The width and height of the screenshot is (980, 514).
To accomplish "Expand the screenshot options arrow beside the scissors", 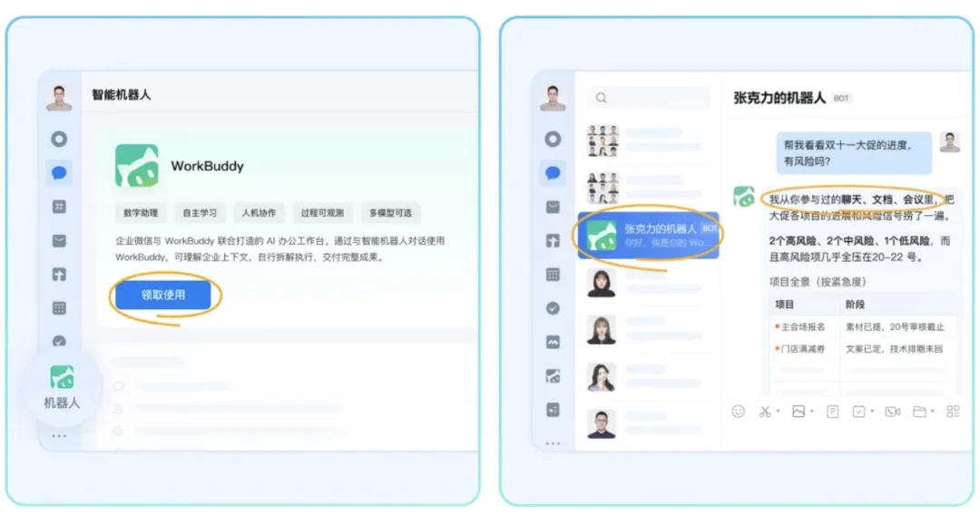I will pyautogui.click(x=779, y=412).
